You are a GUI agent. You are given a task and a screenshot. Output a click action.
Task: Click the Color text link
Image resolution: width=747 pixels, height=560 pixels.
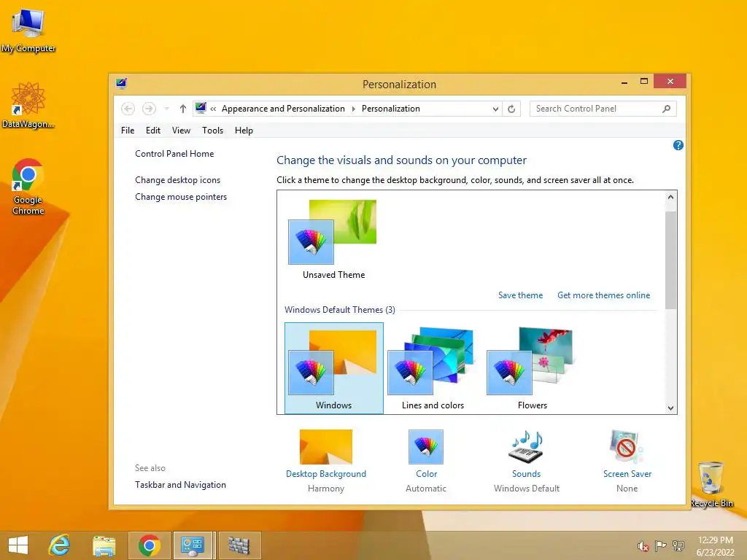426,474
